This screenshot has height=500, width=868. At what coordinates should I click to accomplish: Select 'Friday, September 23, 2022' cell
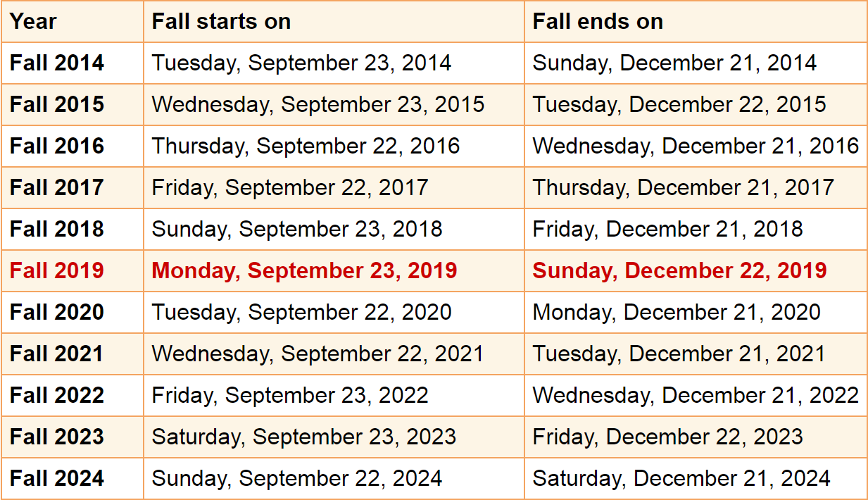coord(290,395)
